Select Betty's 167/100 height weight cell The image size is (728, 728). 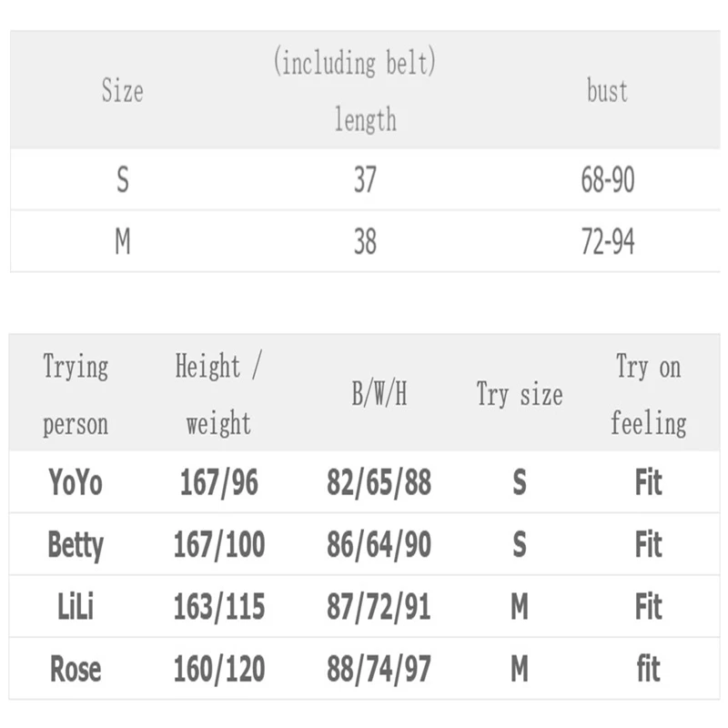(219, 544)
